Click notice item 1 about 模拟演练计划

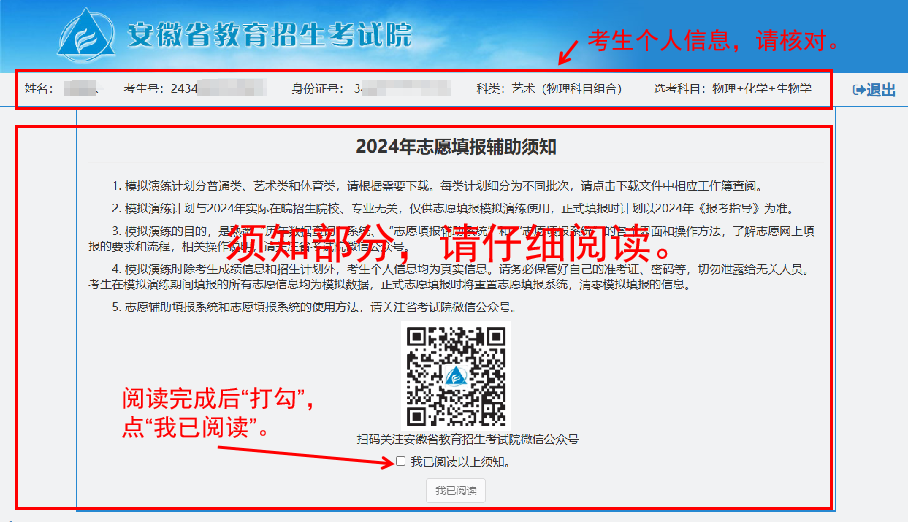coord(438,186)
